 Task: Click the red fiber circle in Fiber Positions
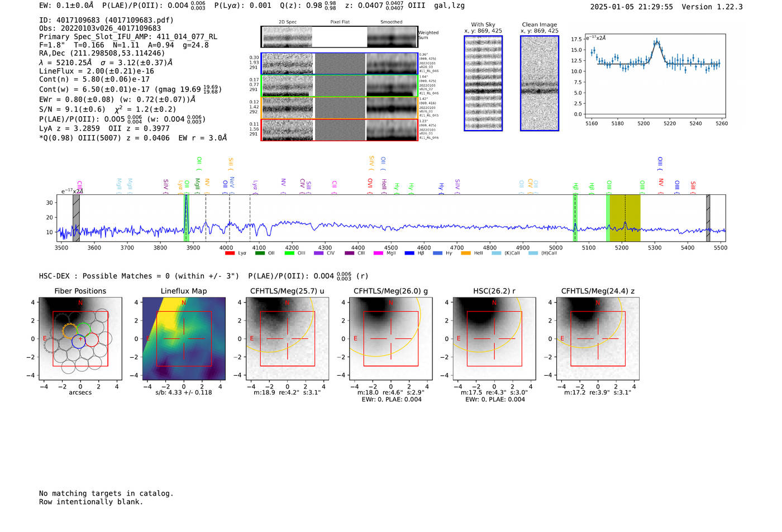tap(92, 339)
